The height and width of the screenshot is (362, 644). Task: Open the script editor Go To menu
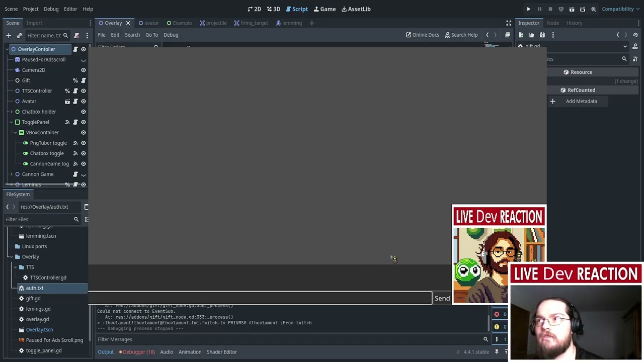click(151, 35)
